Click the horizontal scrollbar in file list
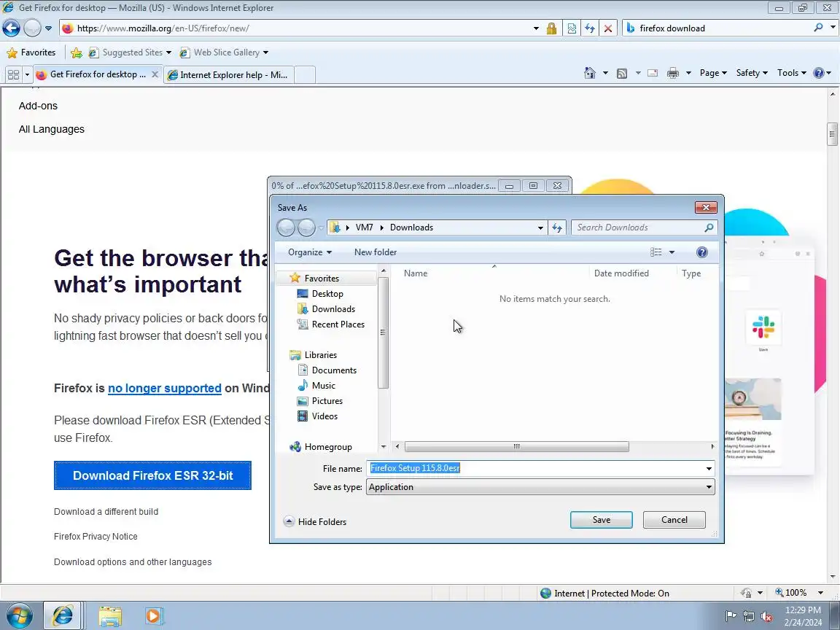Viewport: 840px width, 630px height. [516, 447]
